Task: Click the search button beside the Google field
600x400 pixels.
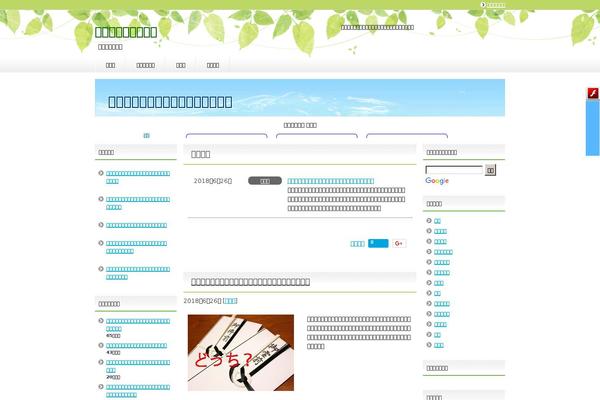Action: click(490, 170)
